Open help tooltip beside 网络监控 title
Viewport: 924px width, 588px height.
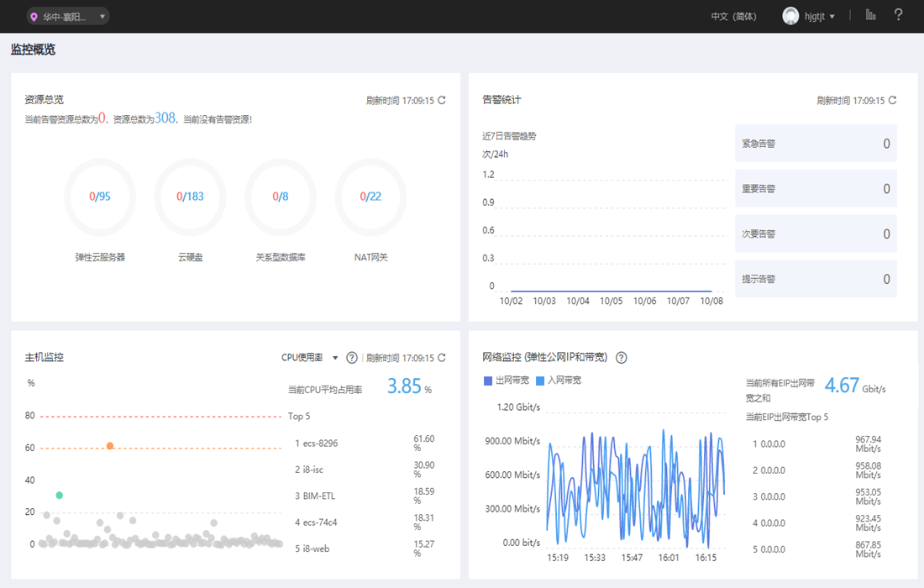621,358
